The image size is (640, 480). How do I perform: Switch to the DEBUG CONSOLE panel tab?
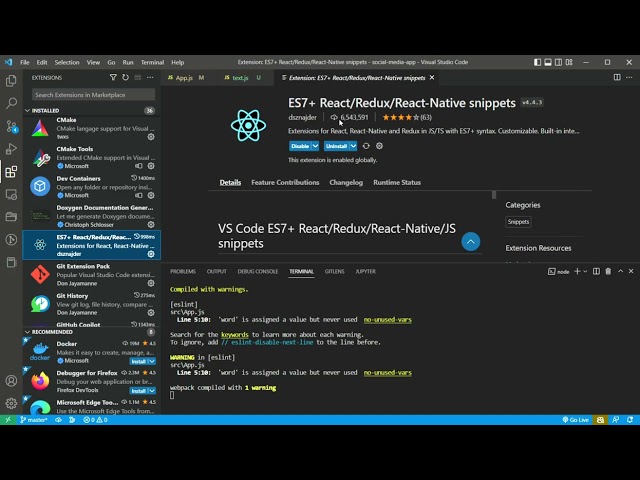pos(258,271)
